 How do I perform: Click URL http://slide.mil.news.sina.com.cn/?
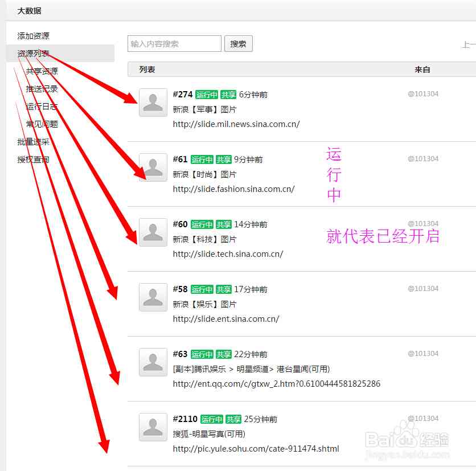point(236,124)
